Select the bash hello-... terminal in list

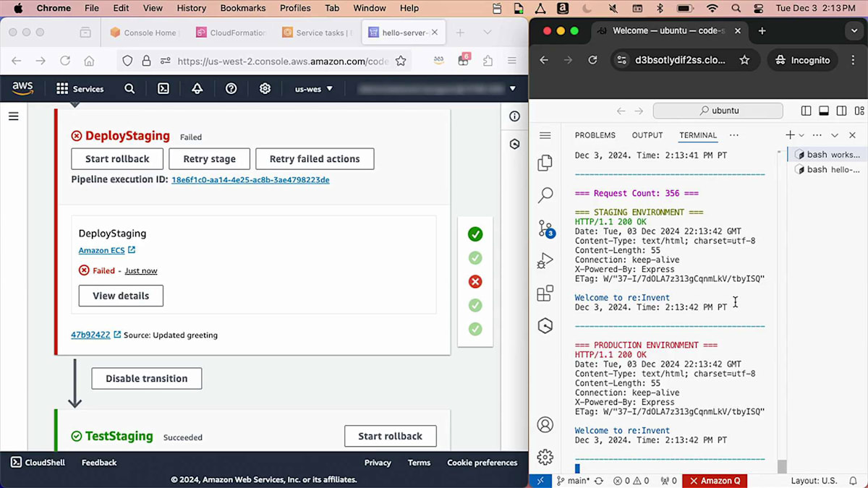[827, 170]
